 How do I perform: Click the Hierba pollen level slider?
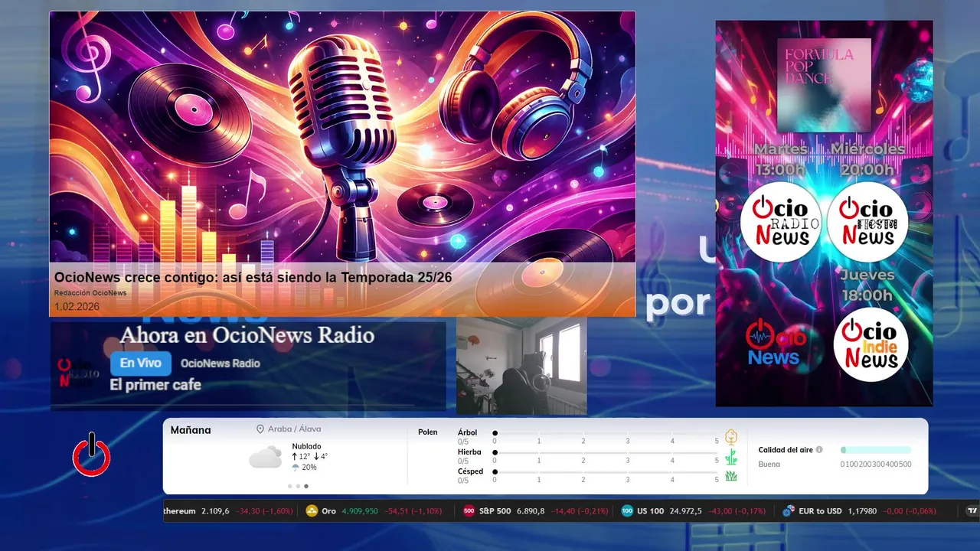coord(606,452)
